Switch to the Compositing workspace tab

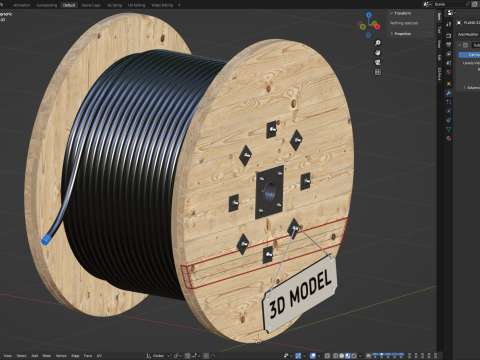(x=47, y=5)
